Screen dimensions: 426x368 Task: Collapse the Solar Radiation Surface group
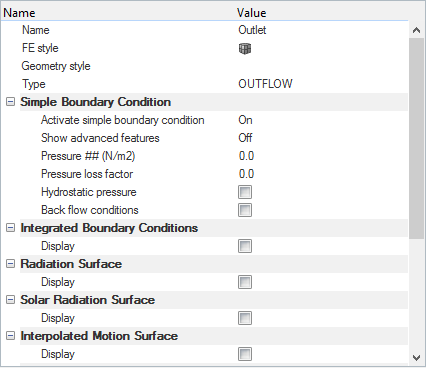pos(11,300)
